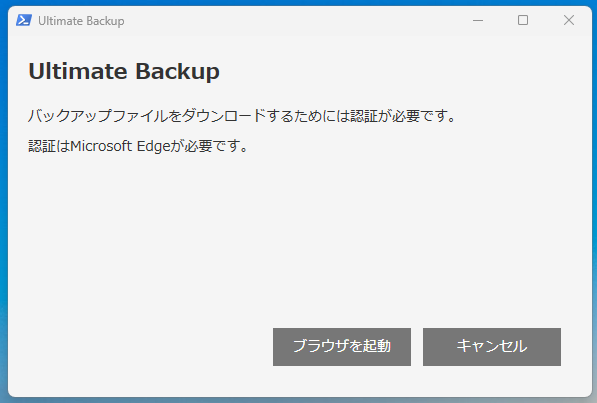The height and width of the screenshot is (403, 597).
Task: Click the gap between the two dialog buttons
Action: coord(417,347)
